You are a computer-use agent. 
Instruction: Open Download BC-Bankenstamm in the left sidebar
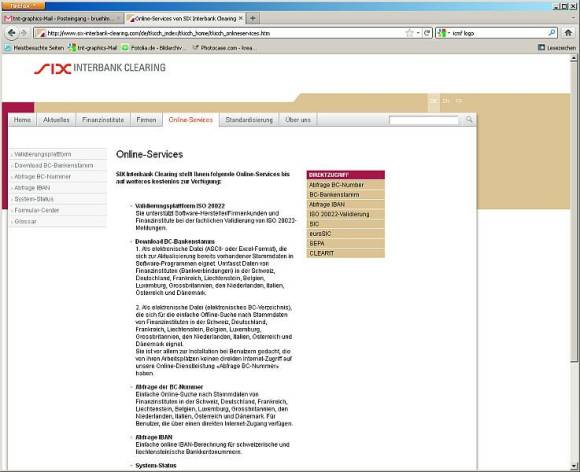click(x=58, y=165)
